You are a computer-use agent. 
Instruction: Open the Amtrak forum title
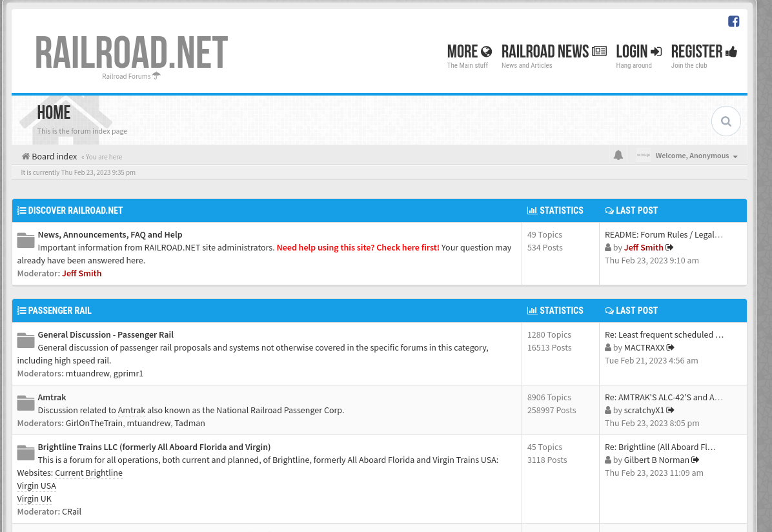coord(52,397)
